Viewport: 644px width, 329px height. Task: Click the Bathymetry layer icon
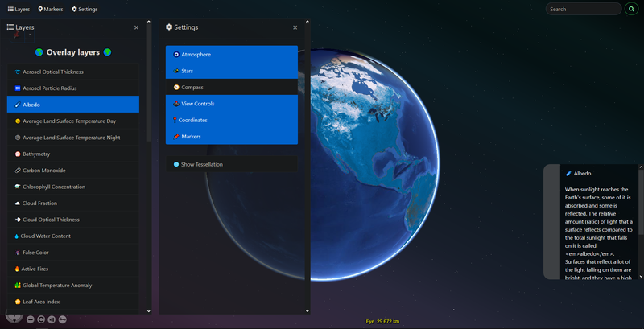tap(18, 154)
